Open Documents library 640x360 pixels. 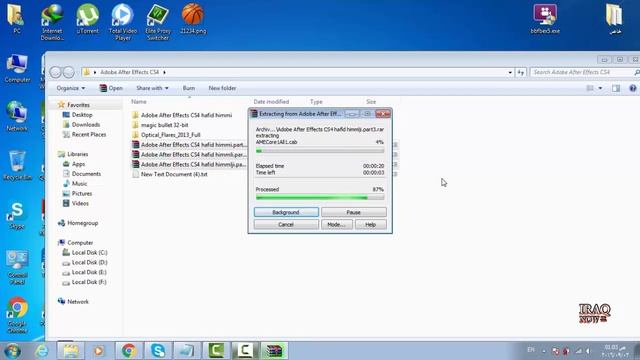pyautogui.click(x=82, y=174)
